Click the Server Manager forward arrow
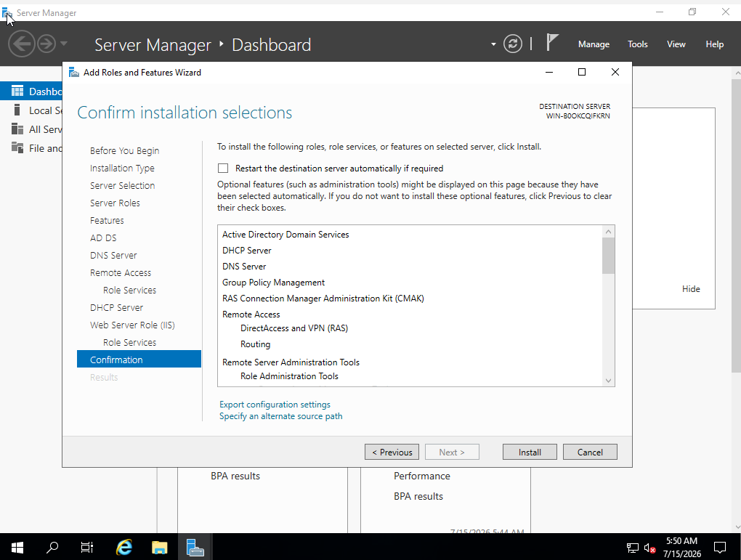This screenshot has height=560, width=741. (x=46, y=44)
